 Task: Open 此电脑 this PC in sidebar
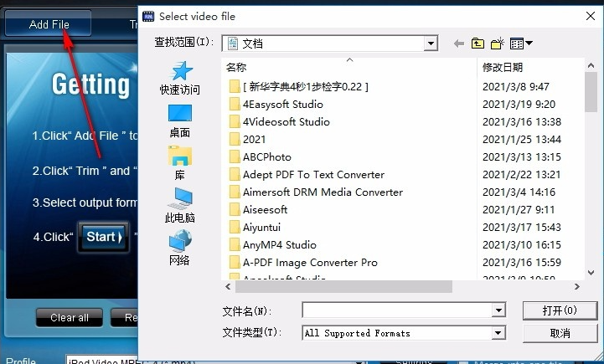[x=180, y=206]
